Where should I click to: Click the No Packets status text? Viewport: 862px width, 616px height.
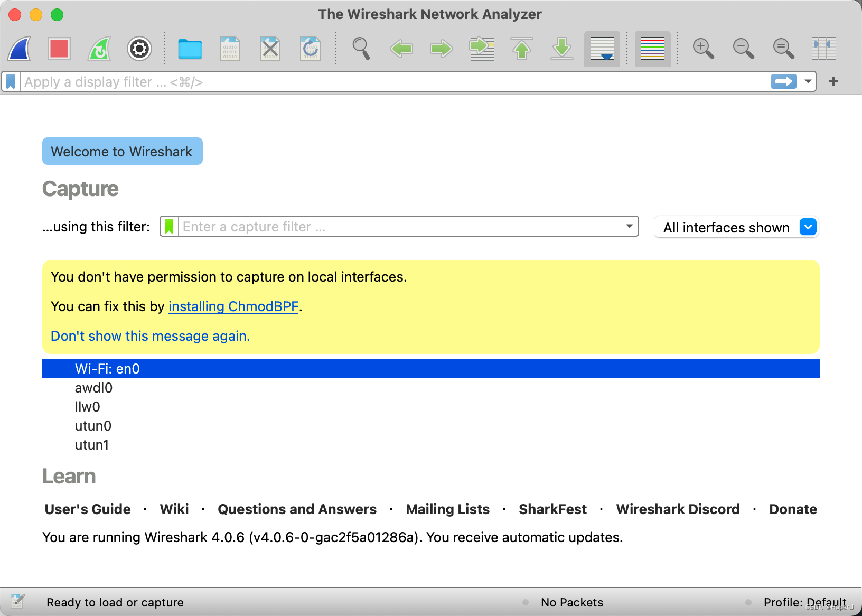click(572, 602)
